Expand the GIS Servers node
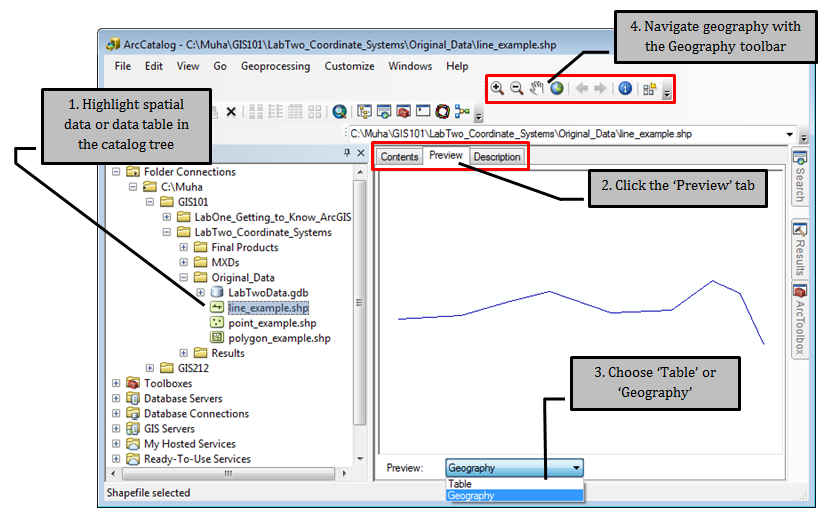 pyautogui.click(x=116, y=428)
